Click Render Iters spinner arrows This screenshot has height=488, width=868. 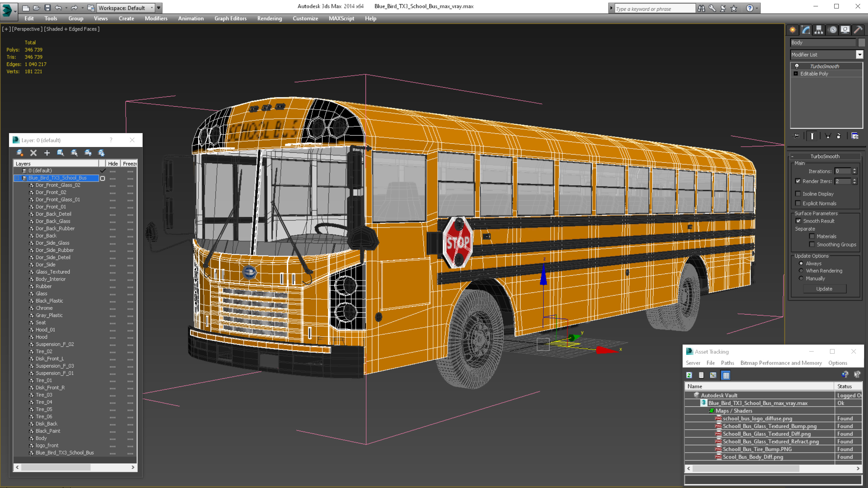click(854, 181)
